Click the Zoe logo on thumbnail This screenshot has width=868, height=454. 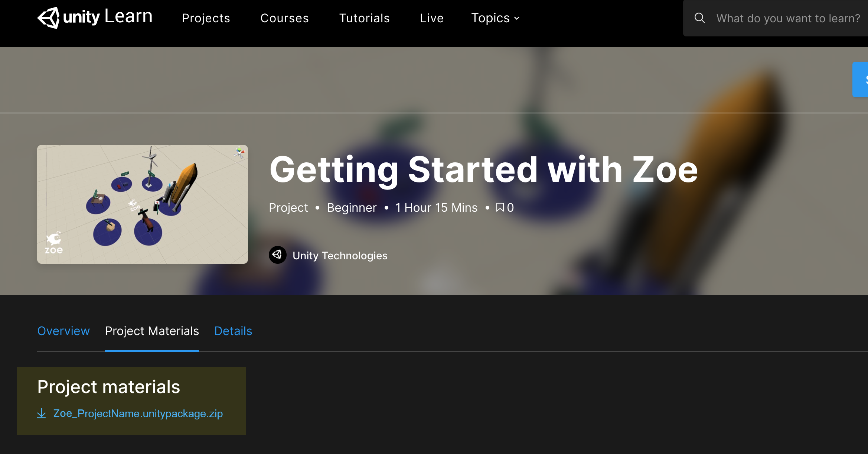[54, 243]
